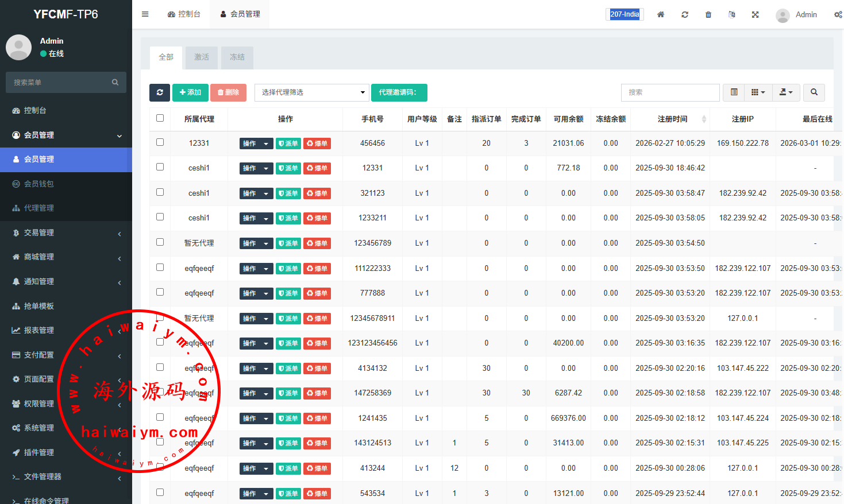
Task: Click the green 添加 add button
Action: (190, 92)
